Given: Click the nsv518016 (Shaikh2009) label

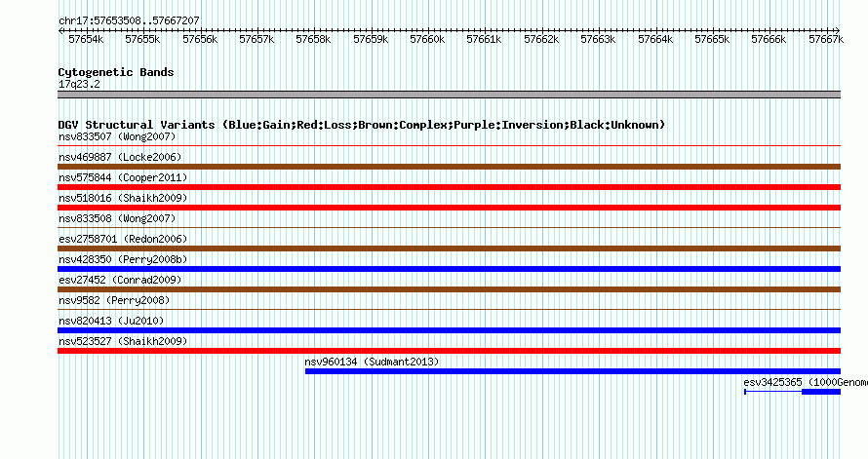Looking at the screenshot, I should coord(123,198).
